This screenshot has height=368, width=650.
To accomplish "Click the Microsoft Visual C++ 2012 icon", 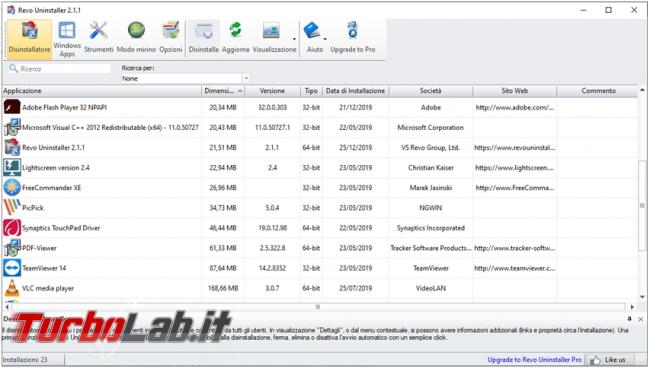I will pos(12,127).
